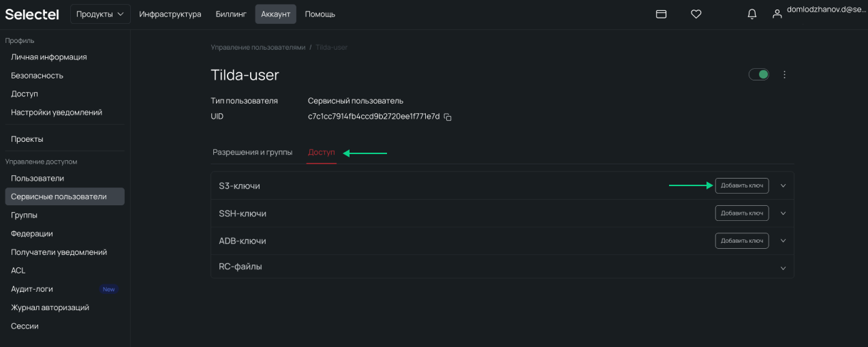Add a new S3 key
The width and height of the screenshot is (868, 347).
pyautogui.click(x=741, y=185)
